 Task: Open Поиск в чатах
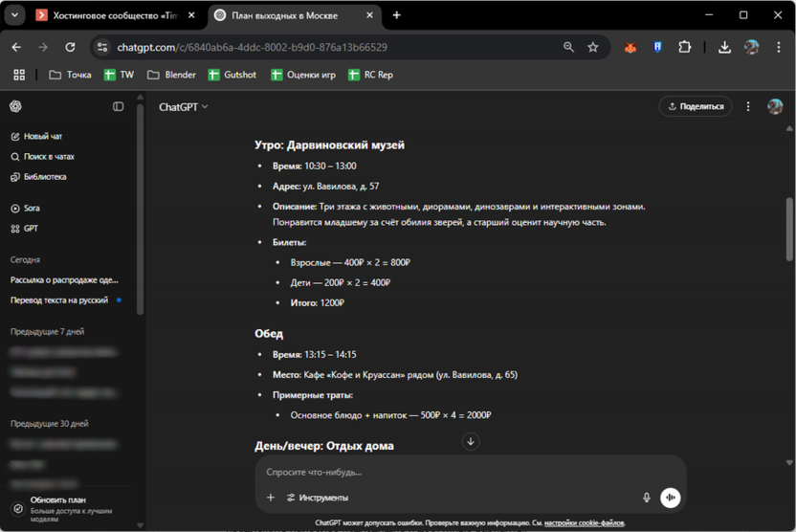(43, 156)
